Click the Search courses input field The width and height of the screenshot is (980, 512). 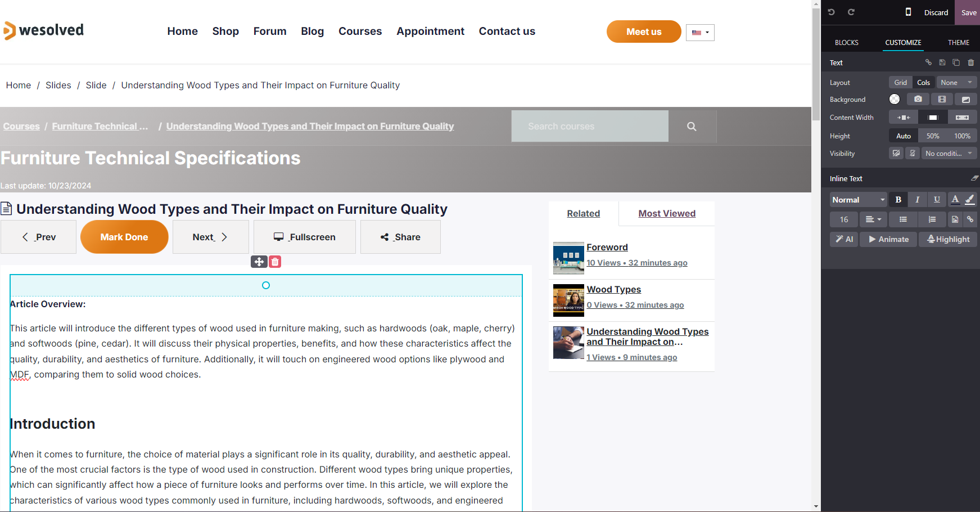[x=590, y=127]
